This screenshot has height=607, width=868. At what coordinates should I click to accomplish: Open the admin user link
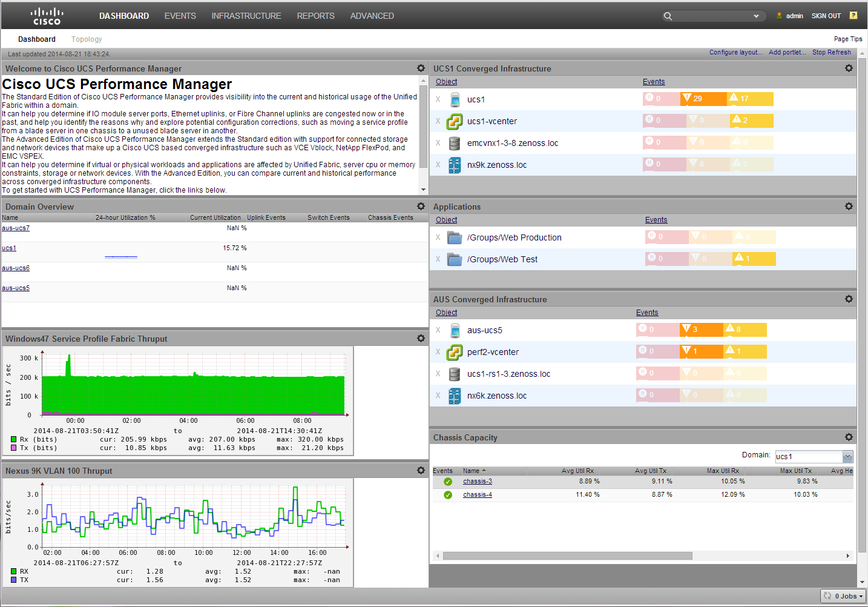point(794,16)
